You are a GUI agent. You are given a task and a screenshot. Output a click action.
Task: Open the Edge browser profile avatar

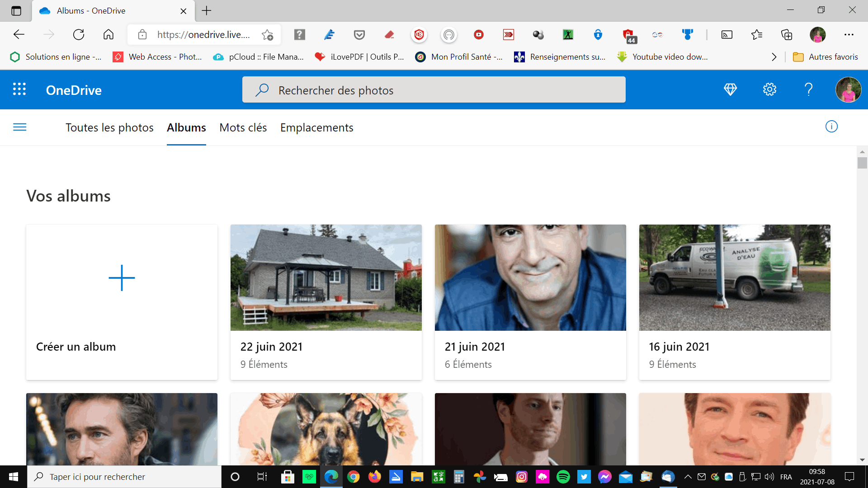[x=817, y=34]
